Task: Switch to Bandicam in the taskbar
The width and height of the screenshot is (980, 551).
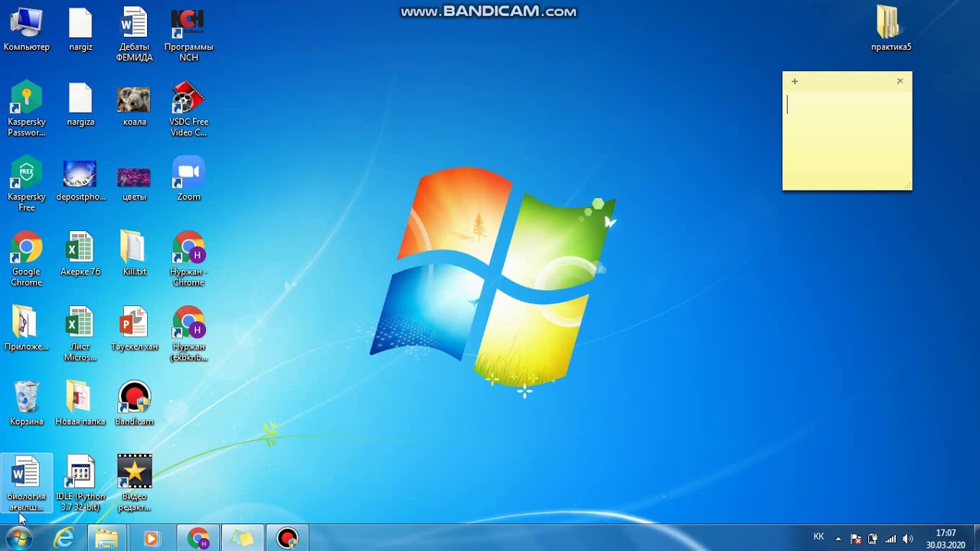Action: (x=287, y=539)
